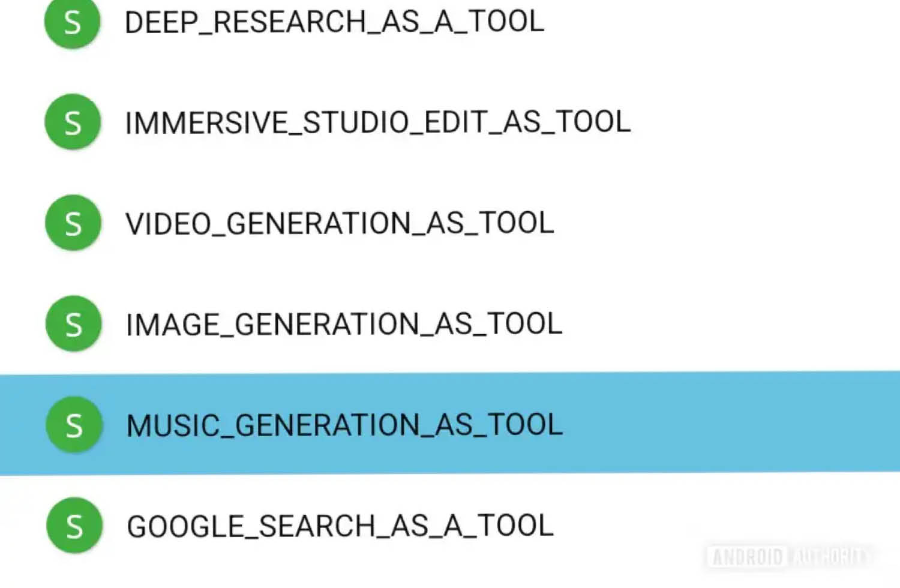The height and width of the screenshot is (588, 900).
Task: Open the GOOGLE_SEARCH_AS_A_TOOL text label
Action: 340,526
